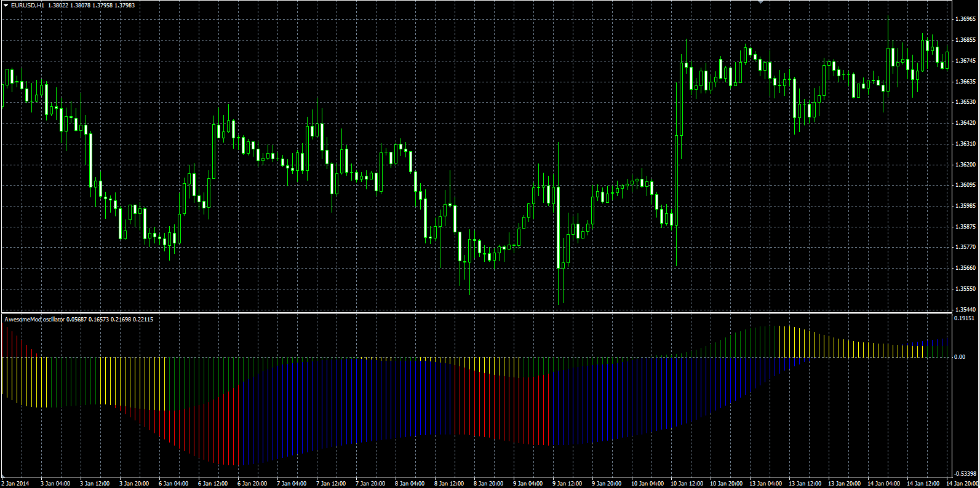Click the 9 Jan 04:00 time label
This screenshot has height=488, width=980.
pyautogui.click(x=528, y=484)
